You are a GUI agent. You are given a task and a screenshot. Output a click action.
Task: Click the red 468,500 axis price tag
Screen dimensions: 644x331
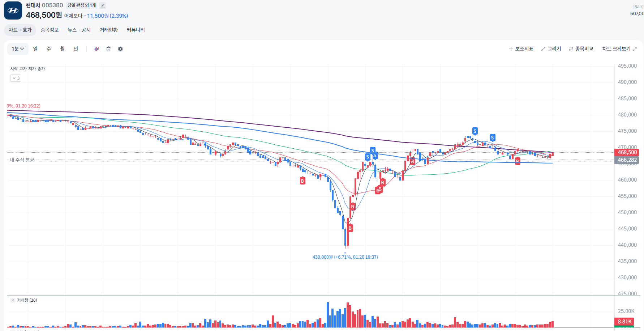(x=627, y=152)
